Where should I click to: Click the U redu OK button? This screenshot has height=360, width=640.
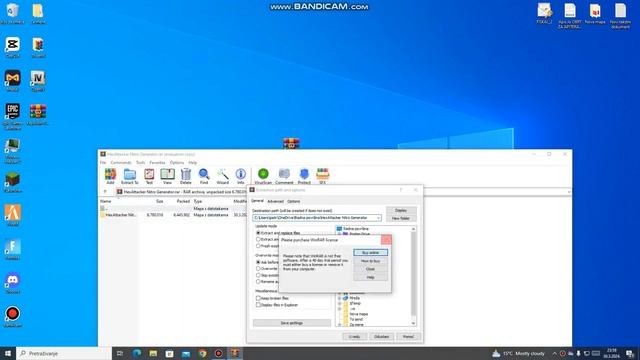pyautogui.click(x=354, y=336)
